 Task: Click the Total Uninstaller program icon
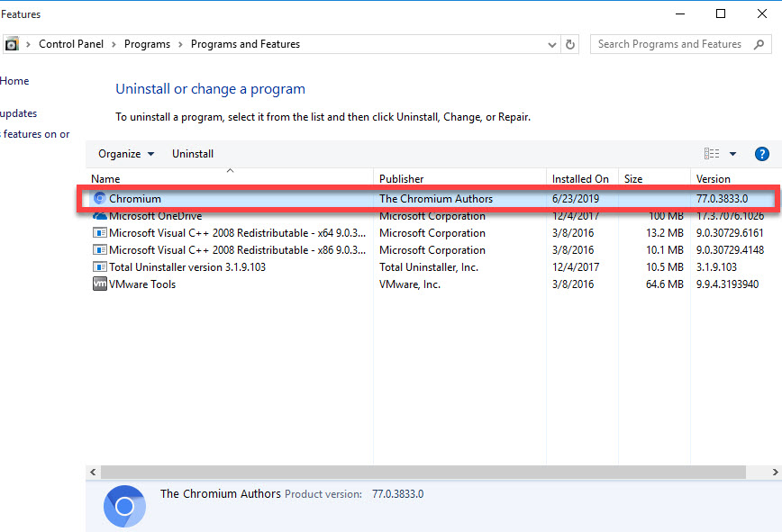100,266
